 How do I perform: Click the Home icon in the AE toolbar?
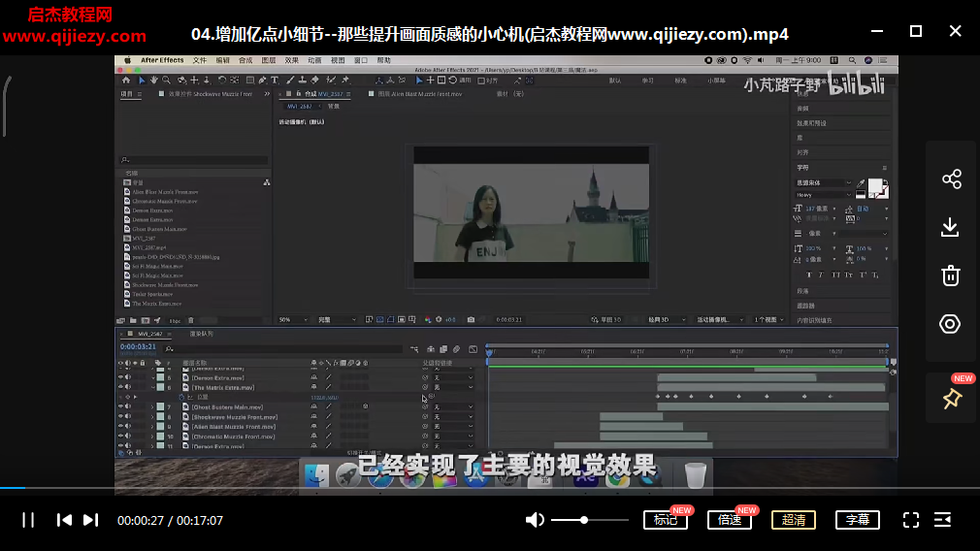click(x=125, y=80)
